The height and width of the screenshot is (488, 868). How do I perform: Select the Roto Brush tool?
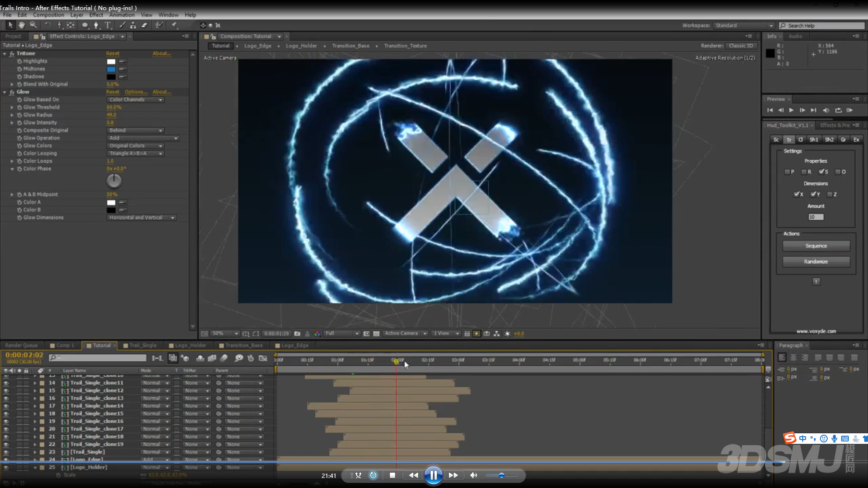click(159, 25)
